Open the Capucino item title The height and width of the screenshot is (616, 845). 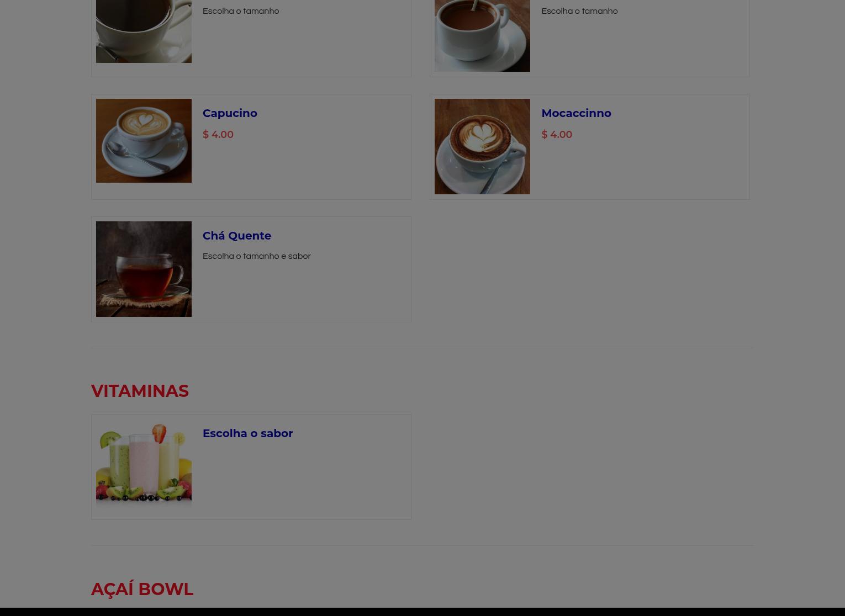[x=230, y=113]
